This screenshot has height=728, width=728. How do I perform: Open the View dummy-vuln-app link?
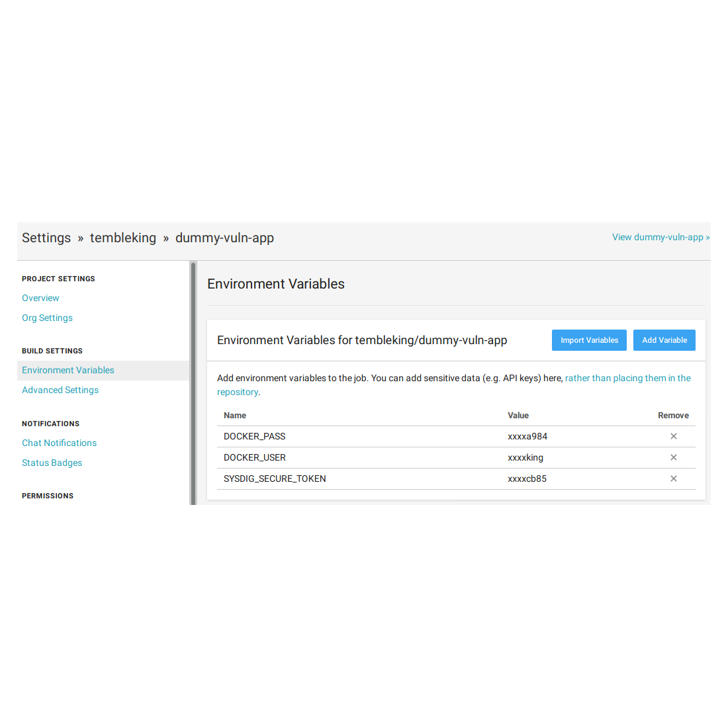point(660,237)
